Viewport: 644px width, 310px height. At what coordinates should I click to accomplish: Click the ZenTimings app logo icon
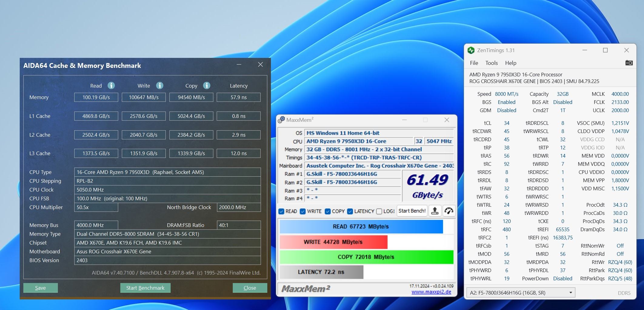coord(471,50)
